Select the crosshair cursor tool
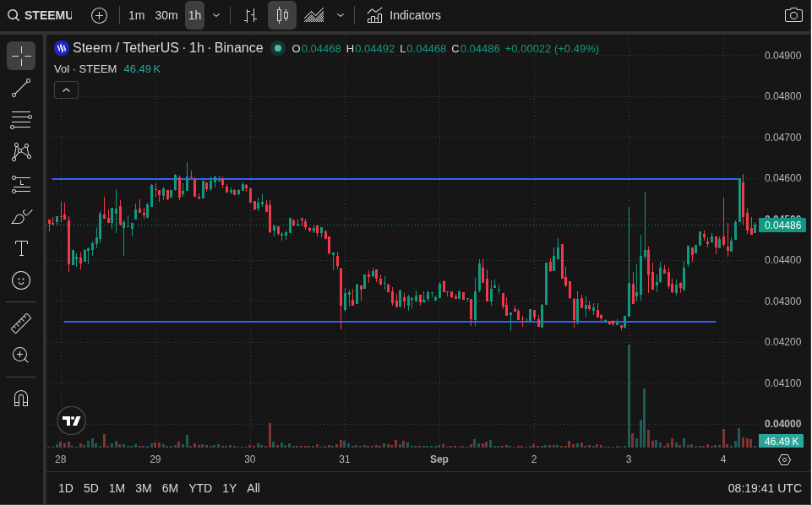The image size is (812, 505). pos(21,56)
